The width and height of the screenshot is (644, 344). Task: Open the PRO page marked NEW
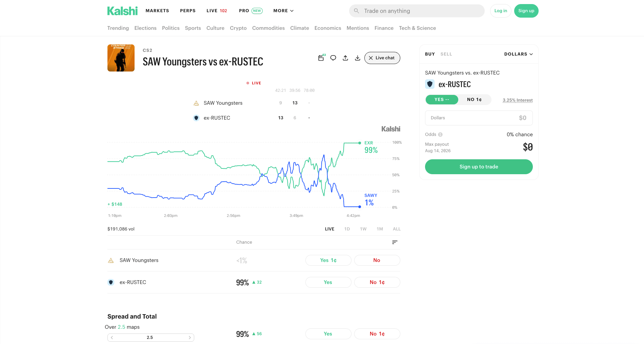[x=250, y=11]
